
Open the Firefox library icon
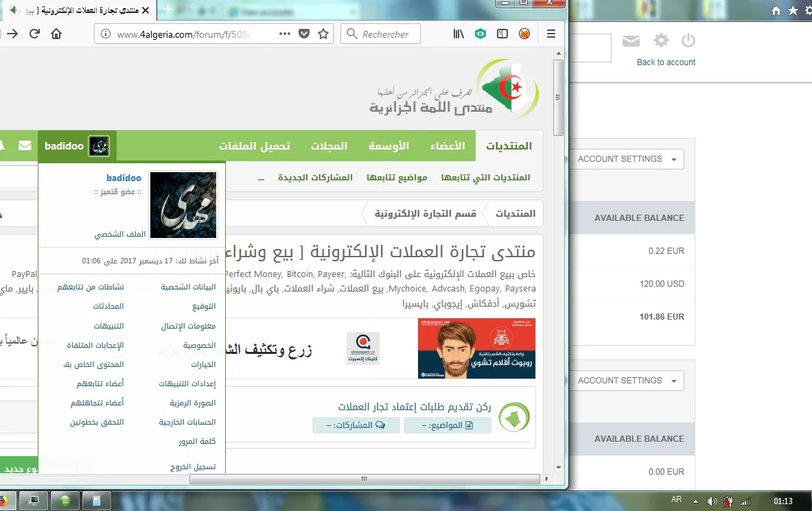pos(459,34)
